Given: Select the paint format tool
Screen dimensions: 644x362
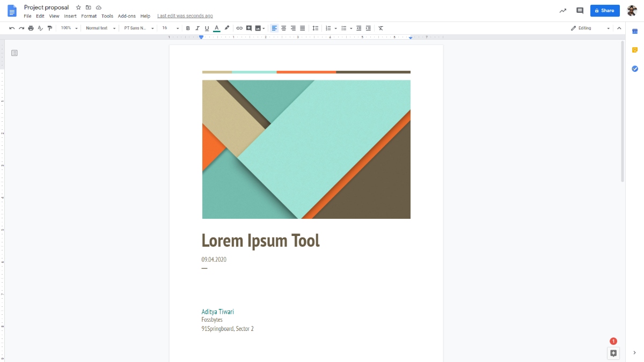Looking at the screenshot, I should tap(50, 28).
